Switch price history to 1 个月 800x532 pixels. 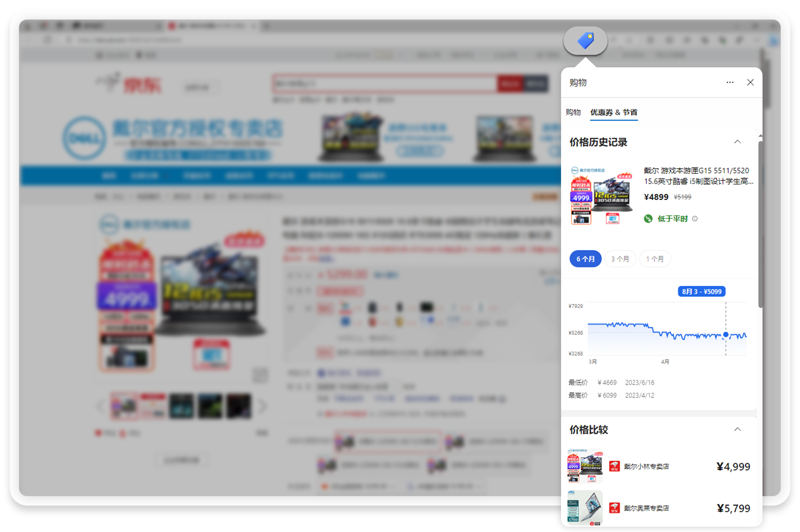[655, 259]
